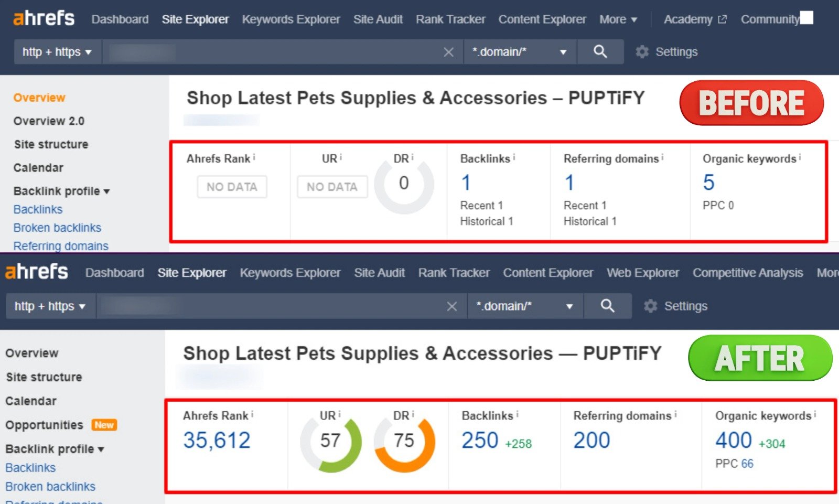Collapse the top Backlink profile section
The height and width of the screenshot is (504, 839).
coord(61,191)
